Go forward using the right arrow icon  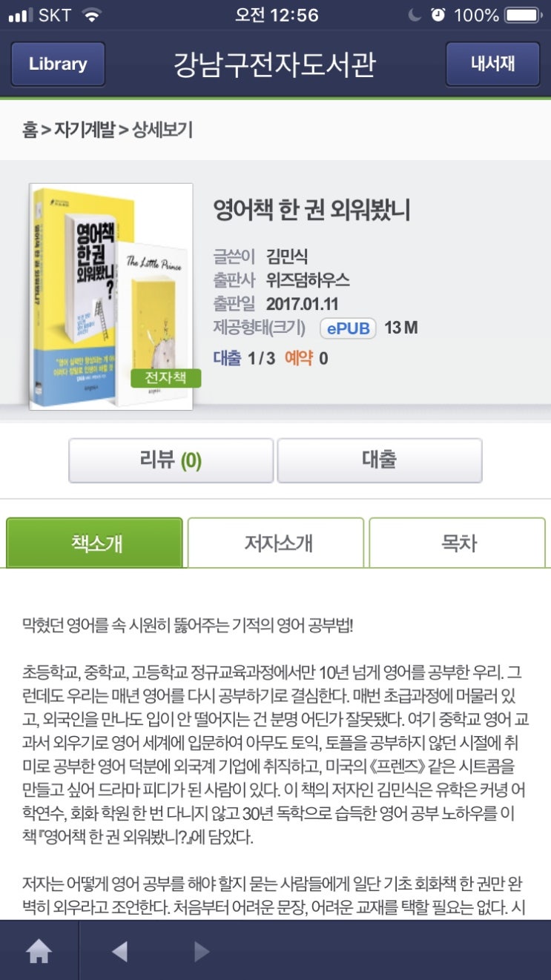(x=201, y=951)
